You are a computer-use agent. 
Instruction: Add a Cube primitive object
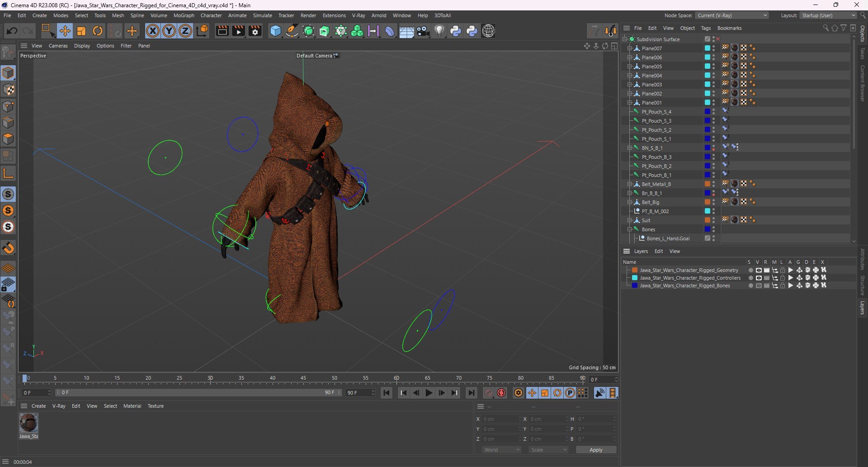[x=275, y=31]
